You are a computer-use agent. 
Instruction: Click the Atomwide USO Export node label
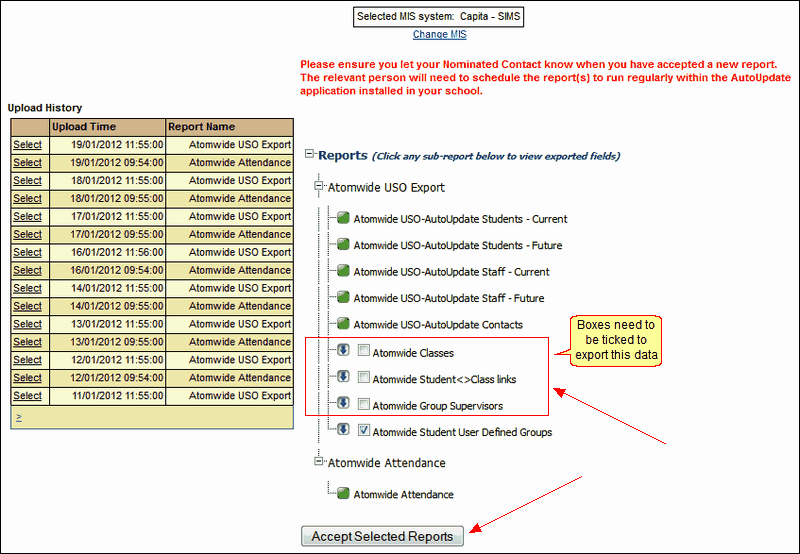pyautogui.click(x=386, y=188)
